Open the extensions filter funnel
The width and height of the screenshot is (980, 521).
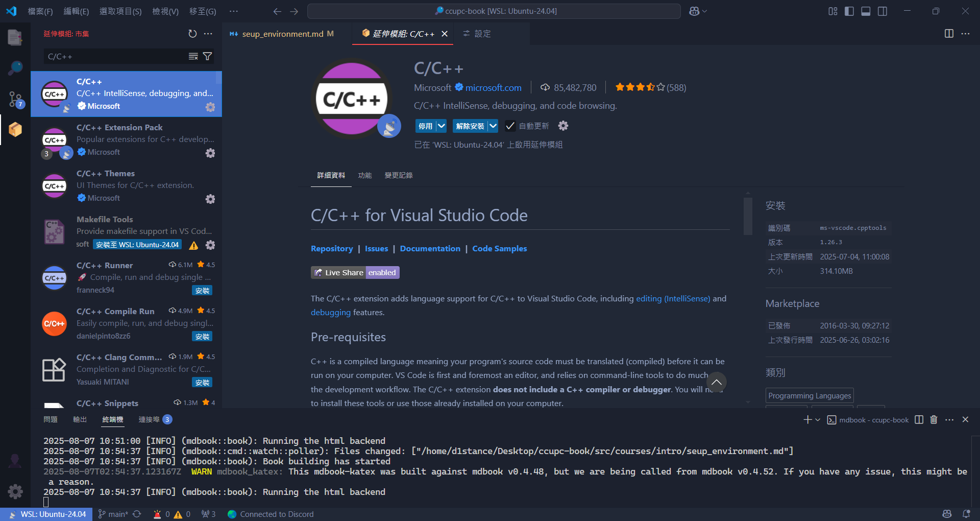(207, 56)
